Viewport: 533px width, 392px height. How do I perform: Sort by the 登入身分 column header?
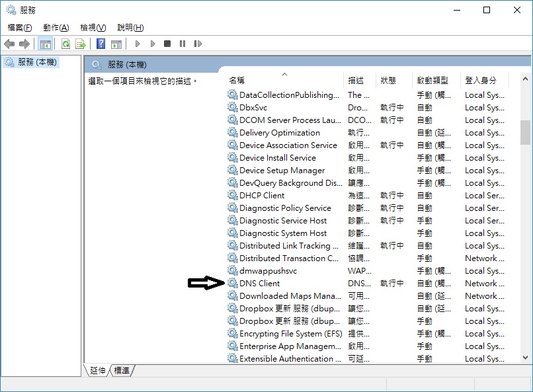pyautogui.click(x=484, y=80)
